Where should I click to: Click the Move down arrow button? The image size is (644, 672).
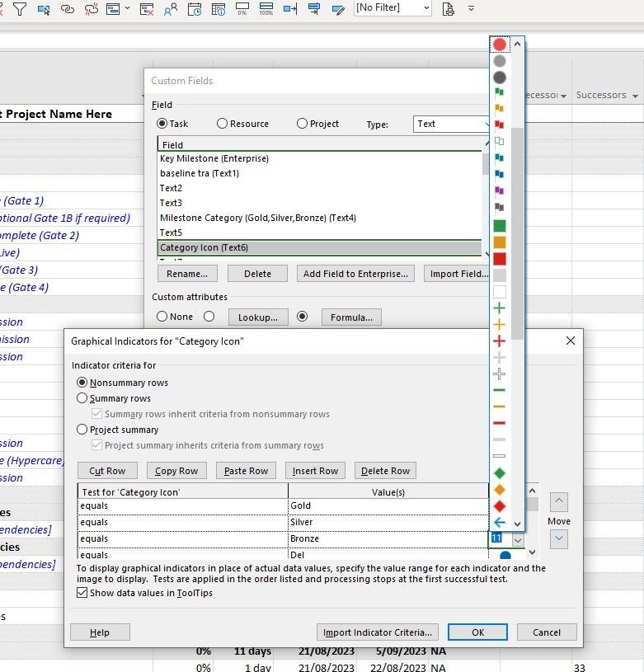(559, 538)
